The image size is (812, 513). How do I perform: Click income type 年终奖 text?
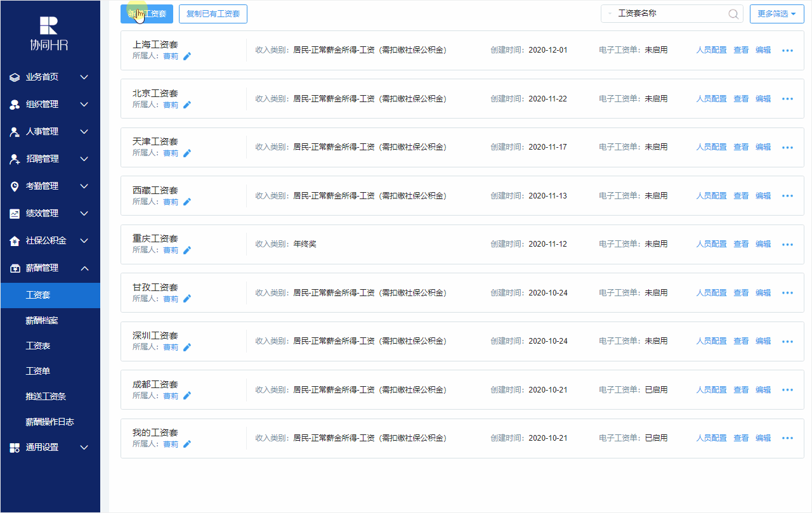[304, 244]
